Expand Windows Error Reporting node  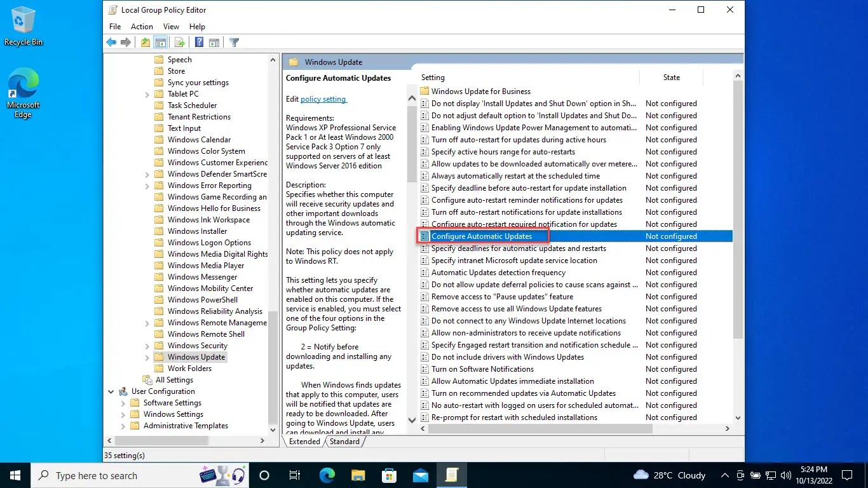(147, 186)
